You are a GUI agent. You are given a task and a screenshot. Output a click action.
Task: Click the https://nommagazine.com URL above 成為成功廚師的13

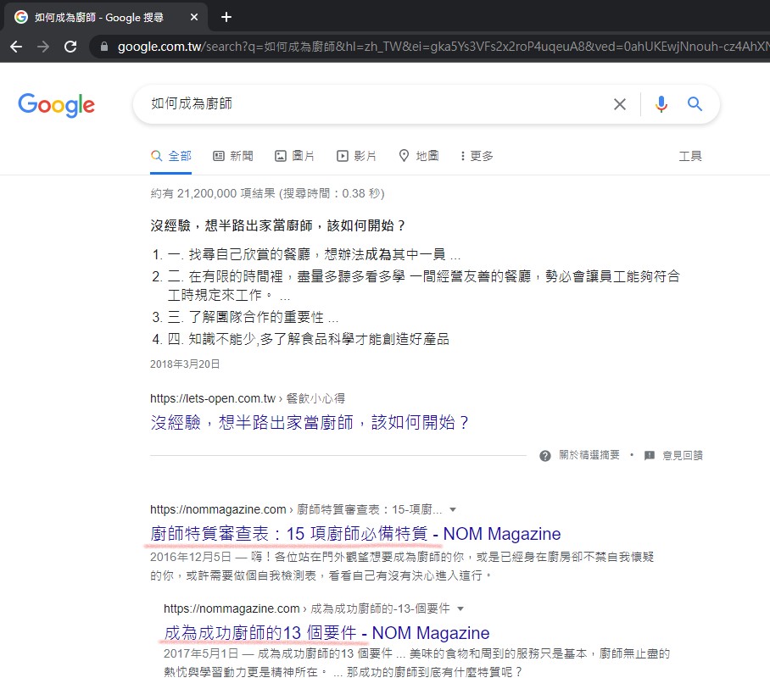pyautogui.click(x=232, y=608)
